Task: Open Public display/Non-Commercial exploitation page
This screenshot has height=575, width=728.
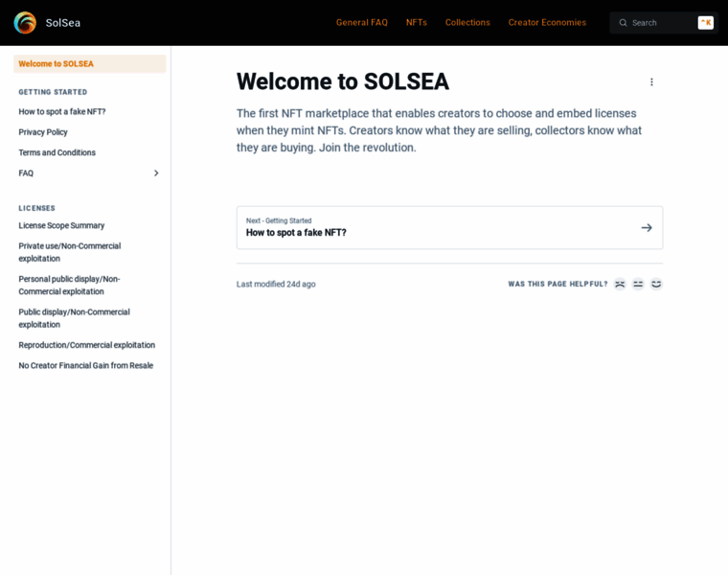Action: (x=75, y=318)
